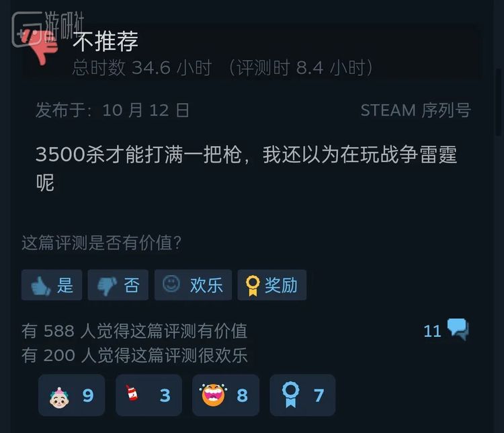The width and height of the screenshot is (504, 433).
Task: Open the comments speech bubble icon
Action: point(458,329)
